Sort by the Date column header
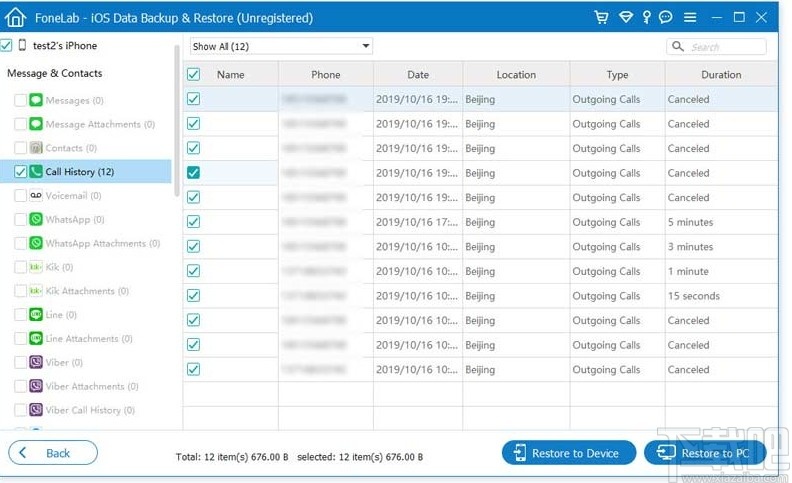 tap(418, 74)
